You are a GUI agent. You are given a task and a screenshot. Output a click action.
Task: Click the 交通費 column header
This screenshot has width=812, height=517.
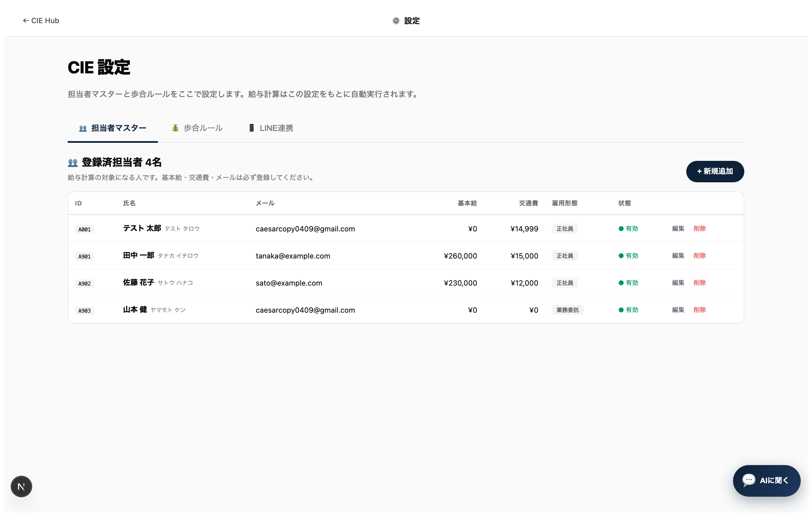point(528,203)
